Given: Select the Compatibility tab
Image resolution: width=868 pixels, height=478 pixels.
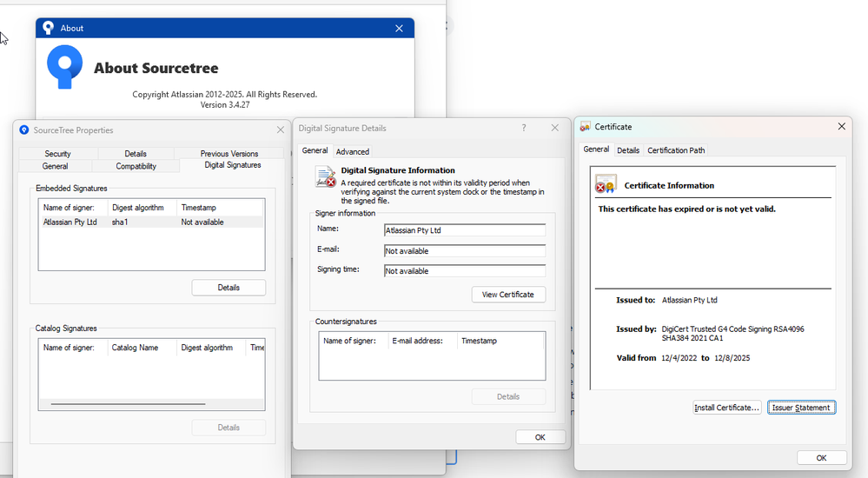Looking at the screenshot, I should pos(136,166).
